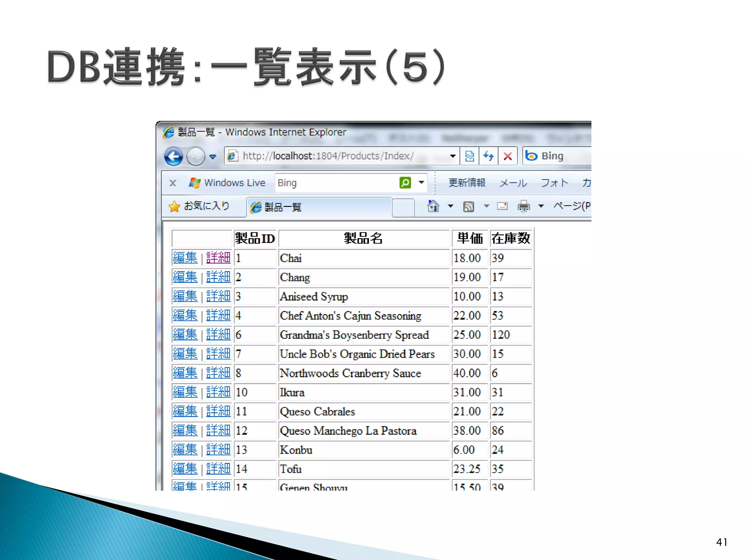The width and height of the screenshot is (747, 560).
Task: Expand recent pages dropdown next to Forward
Action: pos(213,157)
